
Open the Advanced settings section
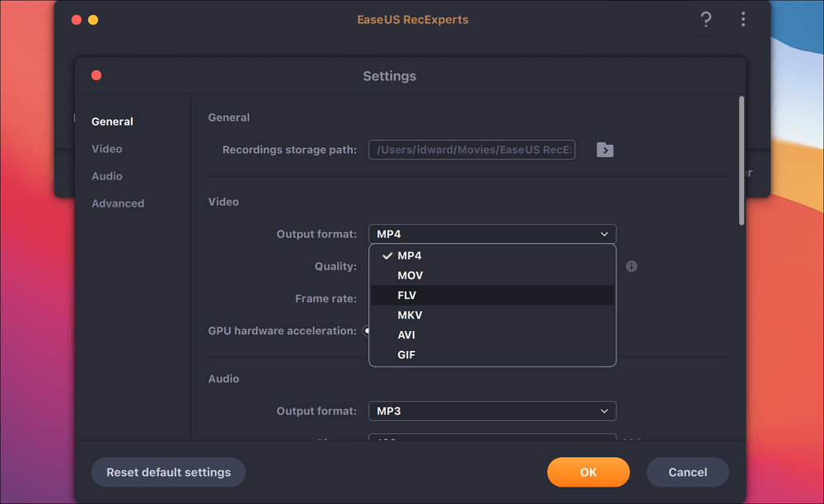(117, 203)
